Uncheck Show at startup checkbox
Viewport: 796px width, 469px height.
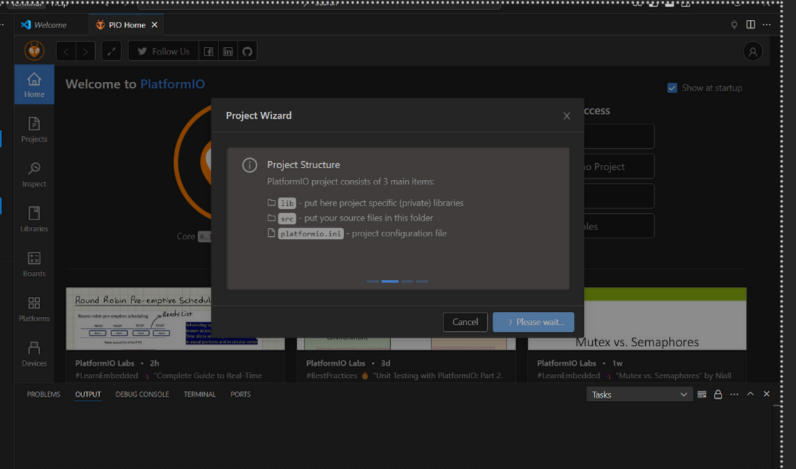tap(672, 88)
